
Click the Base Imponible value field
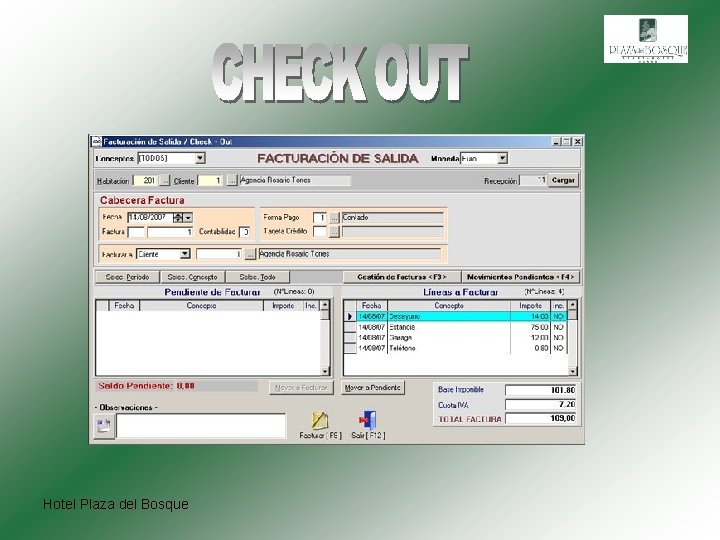[540, 390]
